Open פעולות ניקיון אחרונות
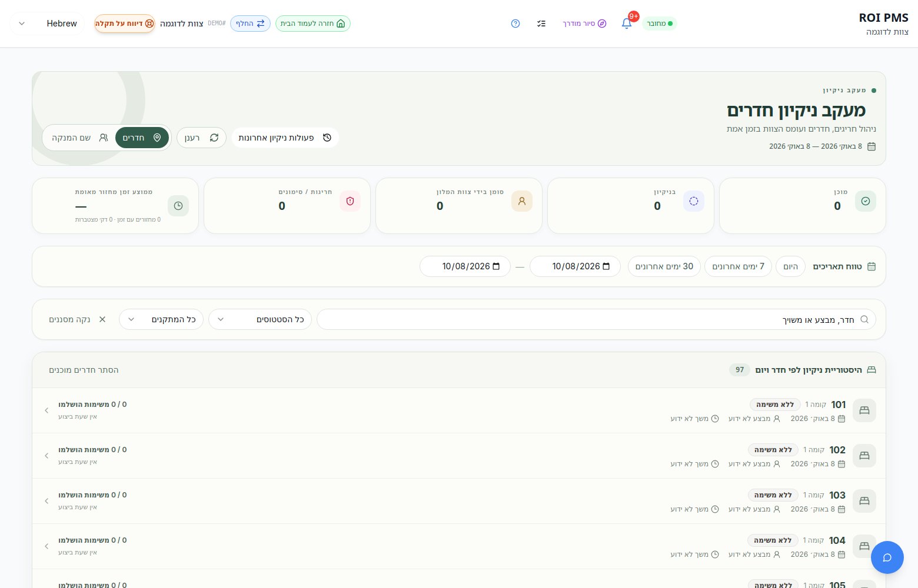918x588 pixels. tap(285, 138)
